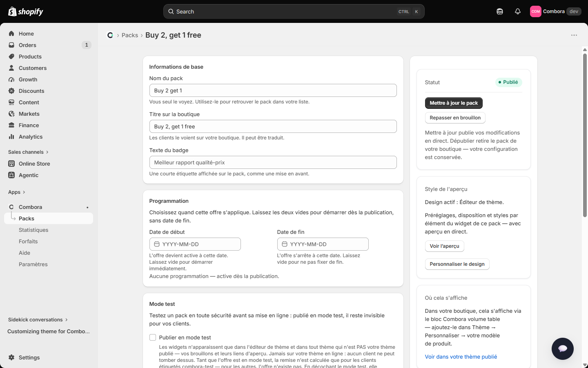Open the Combora store avatar menu
This screenshot has width=588, height=368.
pyautogui.click(x=555, y=11)
